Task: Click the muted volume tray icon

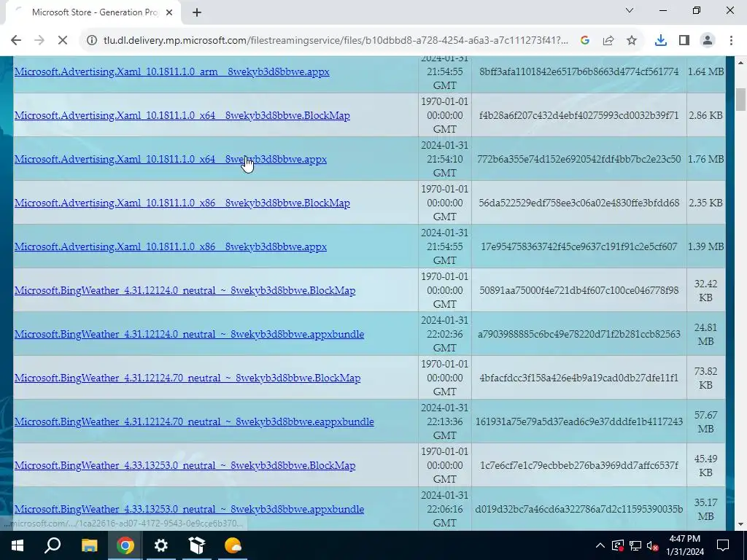Action: tap(653, 545)
